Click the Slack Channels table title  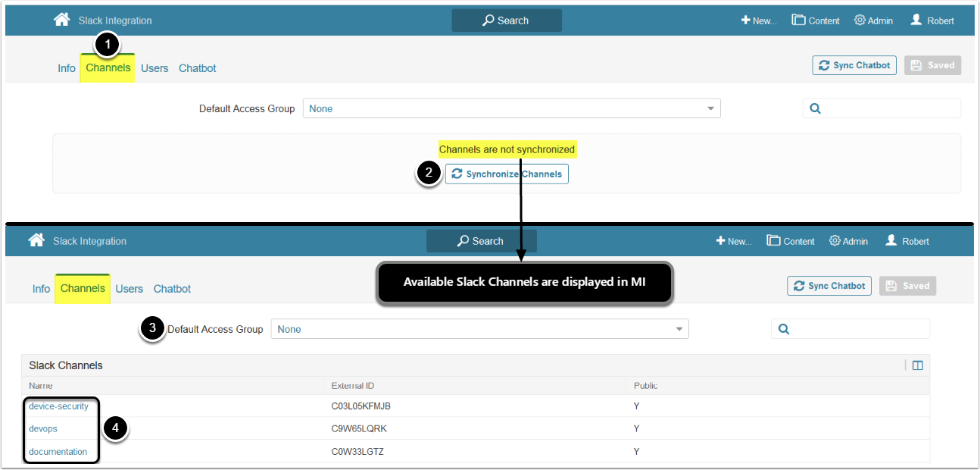coord(66,365)
